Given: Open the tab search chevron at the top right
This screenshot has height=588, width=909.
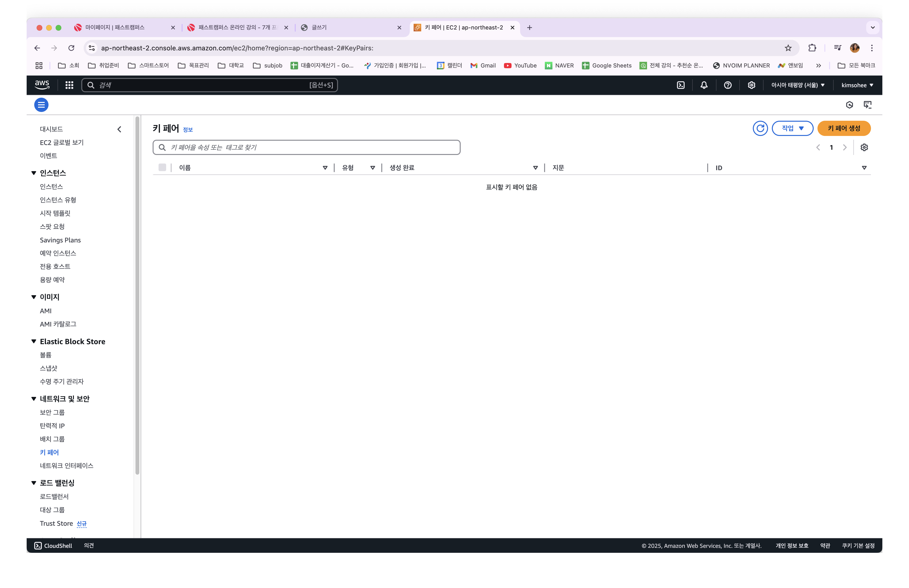Looking at the screenshot, I should click(872, 28).
